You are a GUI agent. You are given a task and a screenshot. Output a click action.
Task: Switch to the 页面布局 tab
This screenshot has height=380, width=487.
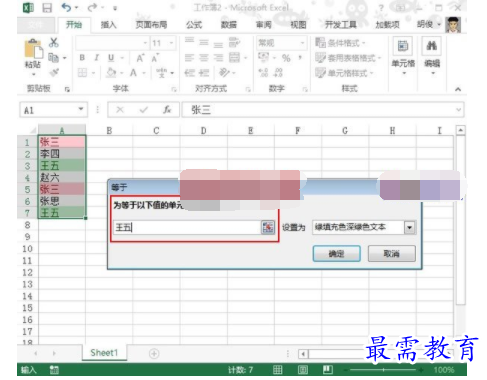click(151, 24)
